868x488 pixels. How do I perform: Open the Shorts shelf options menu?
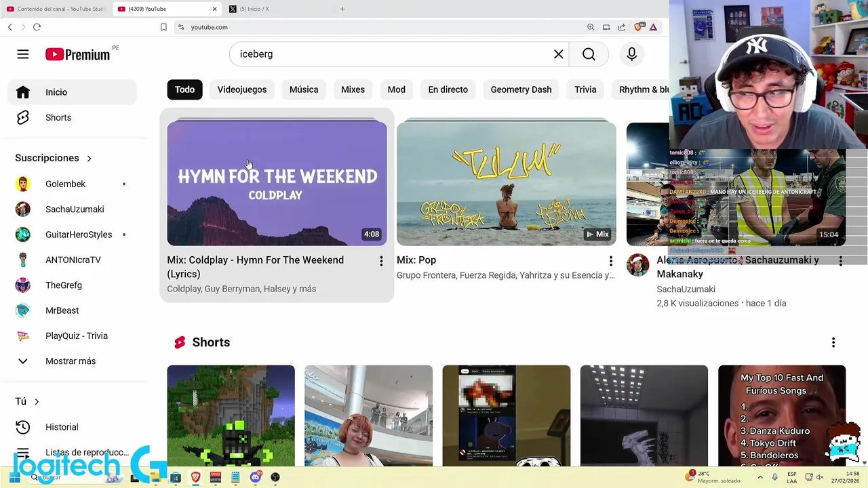pos(833,343)
